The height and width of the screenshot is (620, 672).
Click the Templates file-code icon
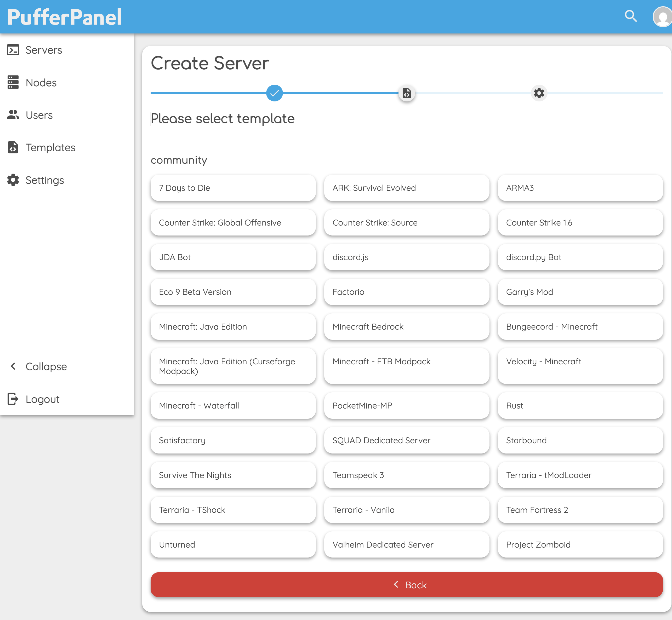[13, 147]
